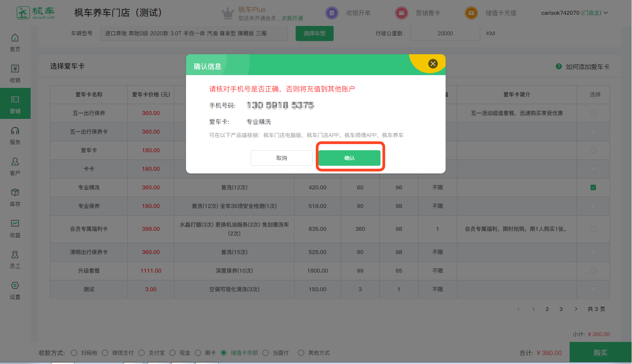This screenshot has height=364, width=632.
Task: Go to page 2 of card list
Action: (x=547, y=309)
